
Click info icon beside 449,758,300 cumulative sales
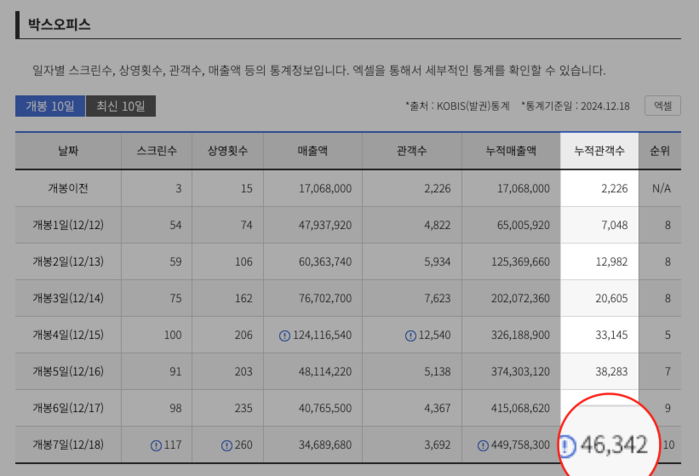click(x=483, y=445)
